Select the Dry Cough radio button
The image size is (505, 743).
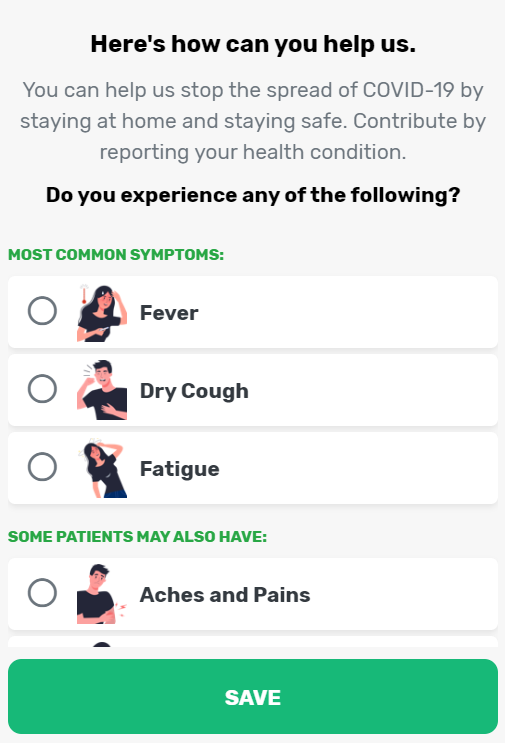[x=42, y=389]
